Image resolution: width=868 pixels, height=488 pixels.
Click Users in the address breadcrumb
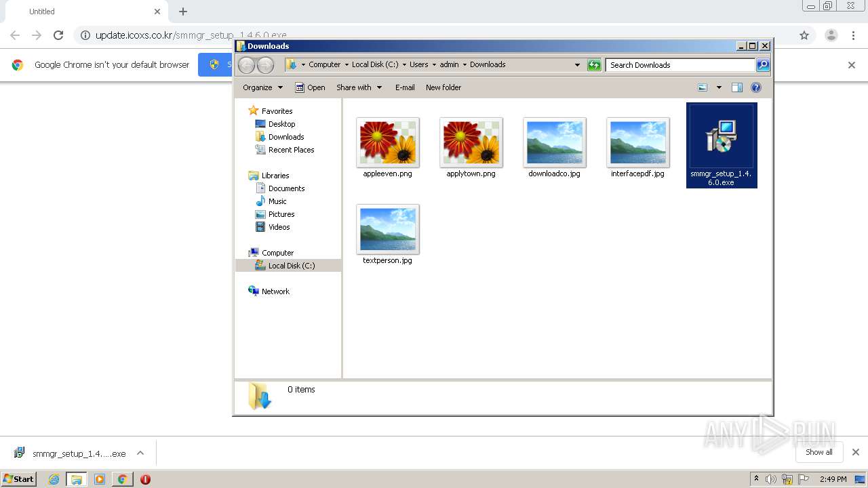point(418,64)
